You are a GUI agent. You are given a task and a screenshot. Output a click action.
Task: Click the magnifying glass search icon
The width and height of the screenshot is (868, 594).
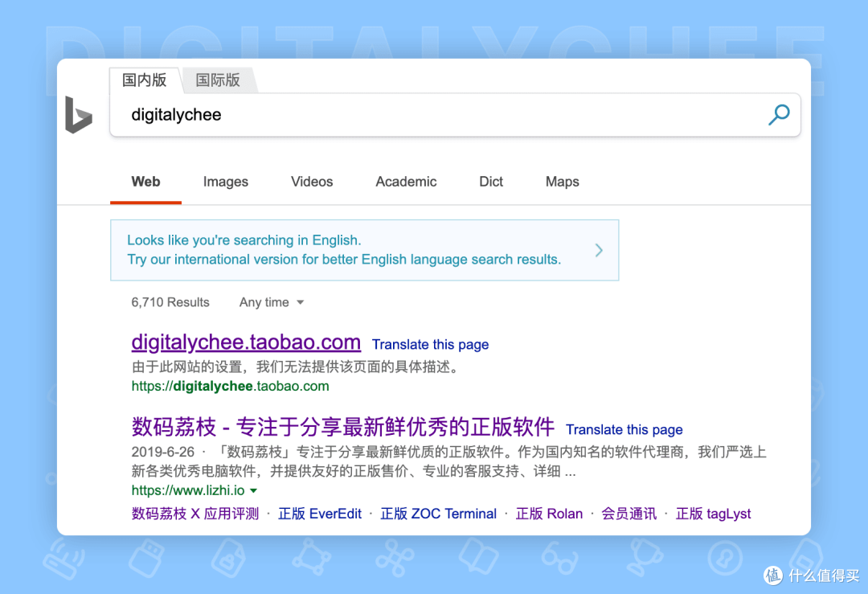point(778,115)
